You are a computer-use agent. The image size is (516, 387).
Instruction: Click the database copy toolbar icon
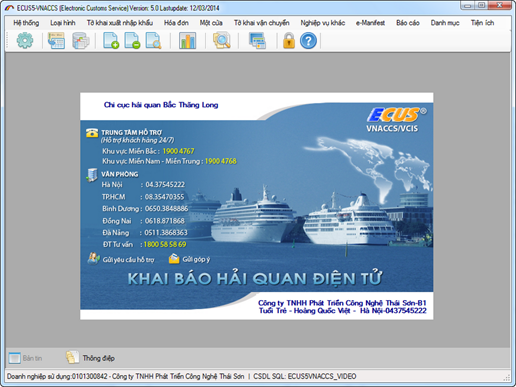(81, 41)
